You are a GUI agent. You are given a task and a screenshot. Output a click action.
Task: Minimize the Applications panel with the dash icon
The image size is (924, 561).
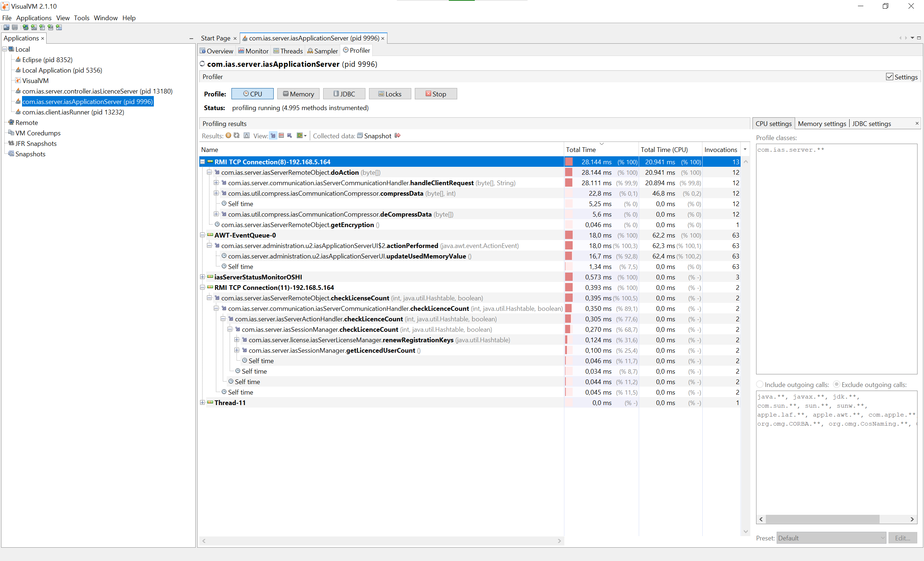[191, 39]
